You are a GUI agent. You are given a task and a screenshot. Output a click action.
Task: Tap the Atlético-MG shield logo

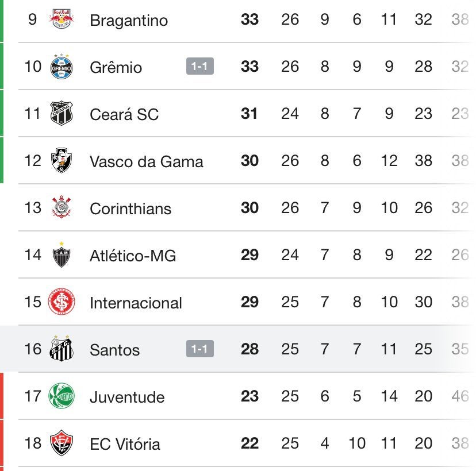tap(61, 255)
